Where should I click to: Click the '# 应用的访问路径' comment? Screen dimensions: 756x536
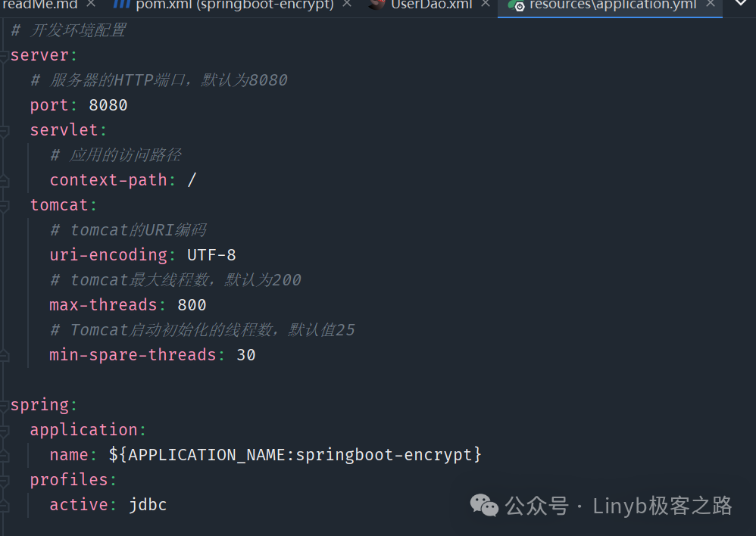click(x=116, y=155)
